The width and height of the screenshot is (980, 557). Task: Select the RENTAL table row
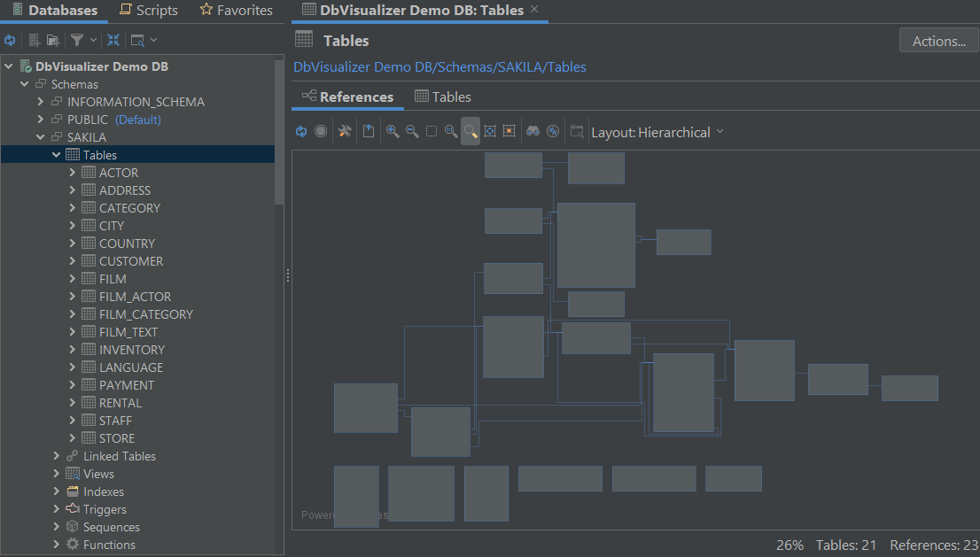click(137, 403)
